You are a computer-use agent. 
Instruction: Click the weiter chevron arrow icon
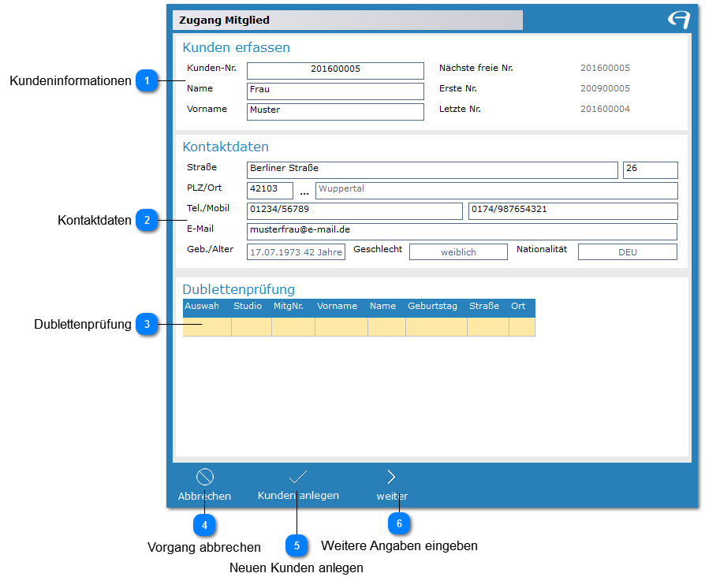pyautogui.click(x=391, y=477)
